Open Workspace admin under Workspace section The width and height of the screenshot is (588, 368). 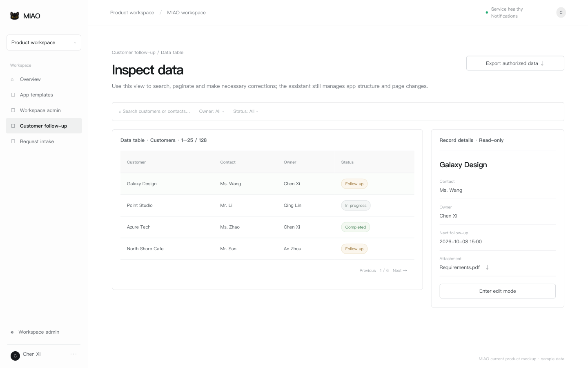(44, 110)
